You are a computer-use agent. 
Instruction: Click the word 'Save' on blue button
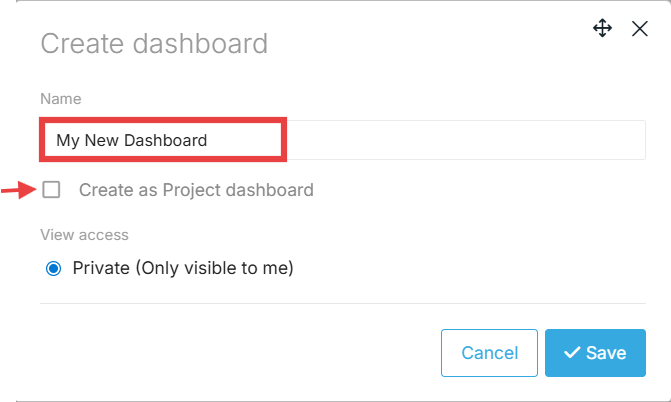pyautogui.click(x=606, y=353)
